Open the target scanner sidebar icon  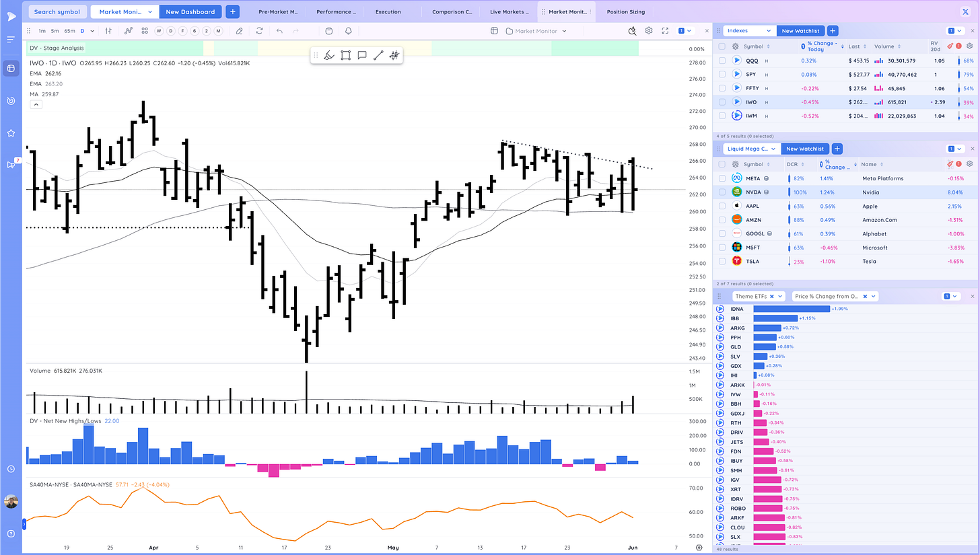(11, 101)
